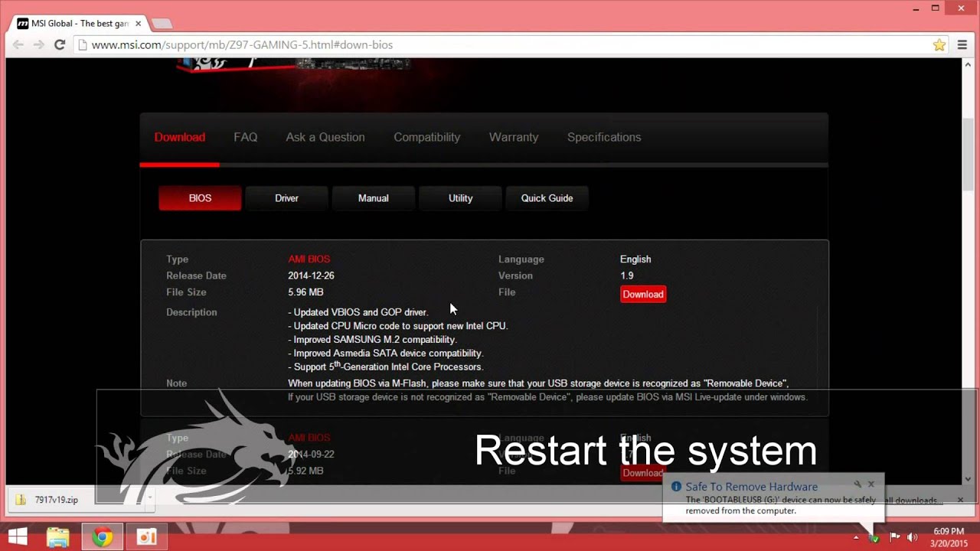980x551 pixels.
Task: Select the Download tab
Action: [x=180, y=137]
